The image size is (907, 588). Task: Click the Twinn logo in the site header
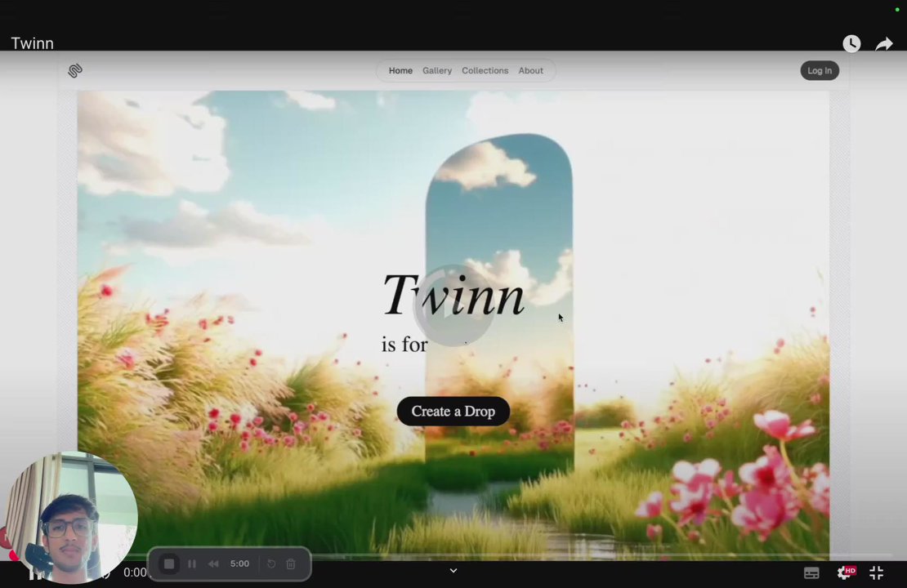point(75,70)
